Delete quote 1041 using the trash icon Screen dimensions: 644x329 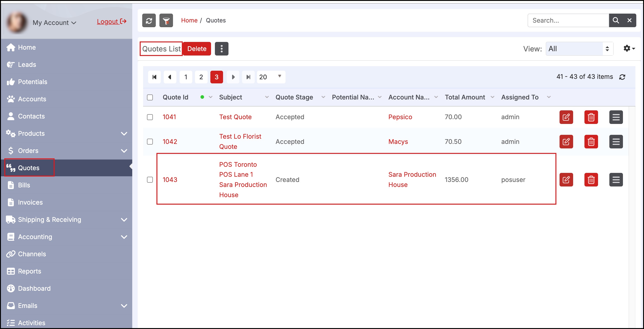(x=591, y=117)
